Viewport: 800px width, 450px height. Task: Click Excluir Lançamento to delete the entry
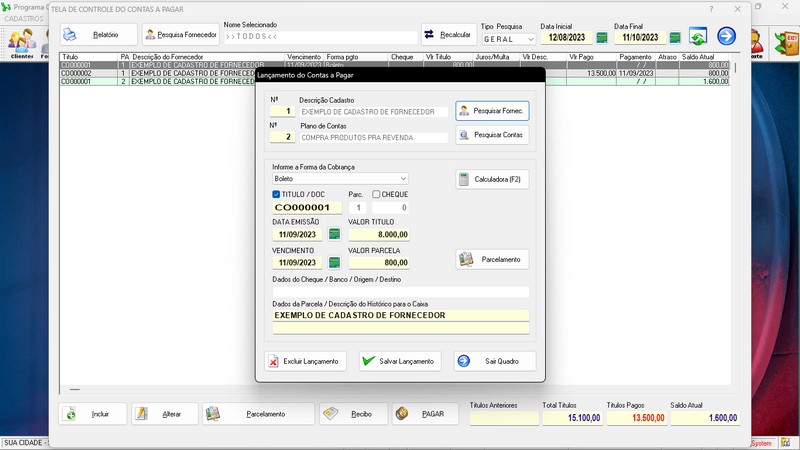tap(305, 361)
